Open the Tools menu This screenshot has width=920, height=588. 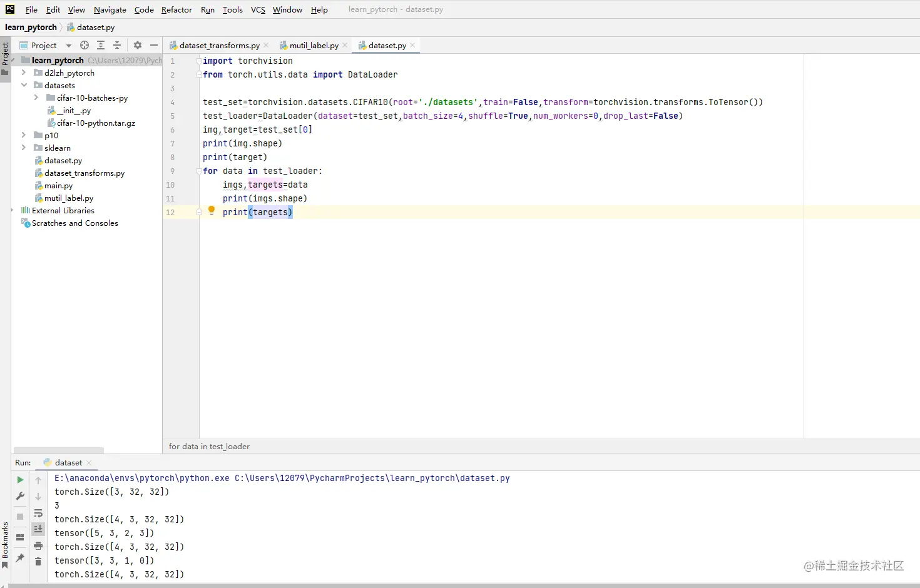coord(233,9)
